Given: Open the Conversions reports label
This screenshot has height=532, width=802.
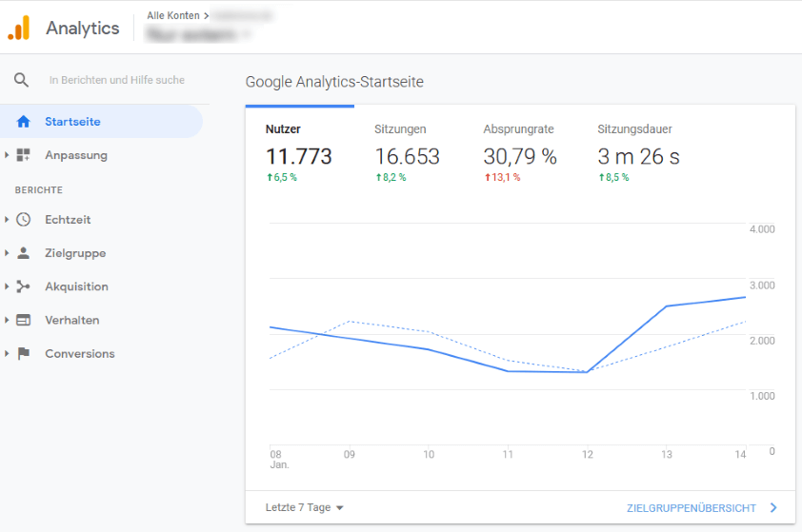Looking at the screenshot, I should click(x=80, y=353).
